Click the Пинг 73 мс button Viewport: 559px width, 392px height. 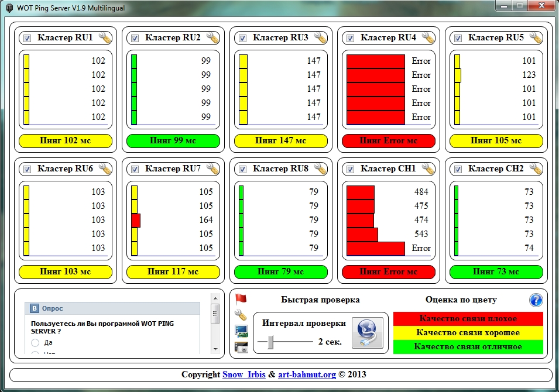[496, 272]
